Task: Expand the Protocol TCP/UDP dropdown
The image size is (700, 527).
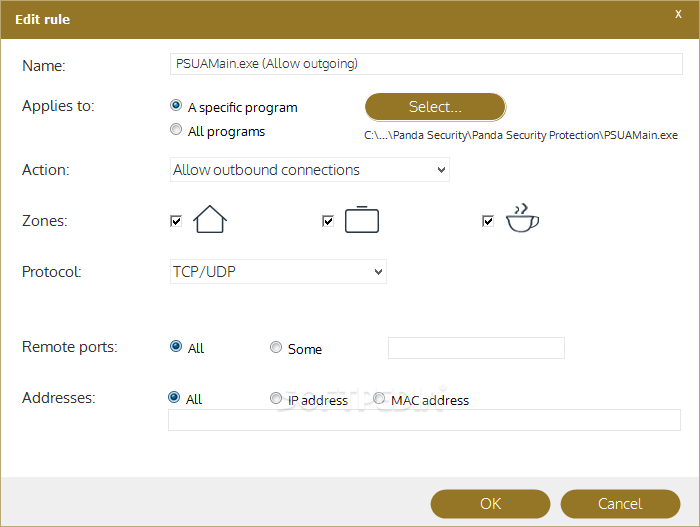Action: [x=278, y=272]
